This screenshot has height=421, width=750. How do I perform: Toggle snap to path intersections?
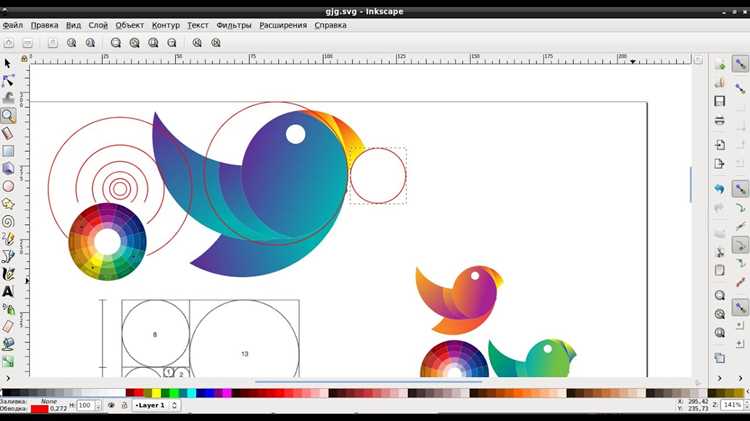pos(740,226)
